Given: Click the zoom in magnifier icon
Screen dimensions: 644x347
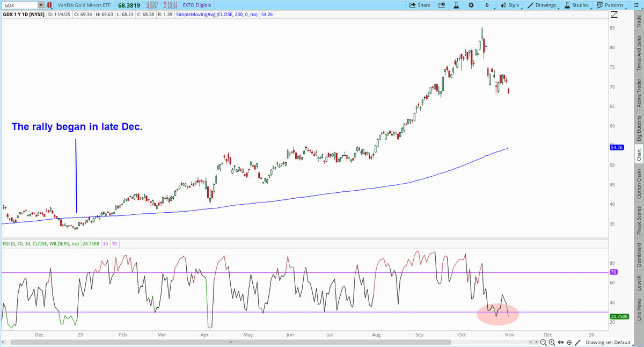Looking at the screenshot, I should (x=552, y=342).
